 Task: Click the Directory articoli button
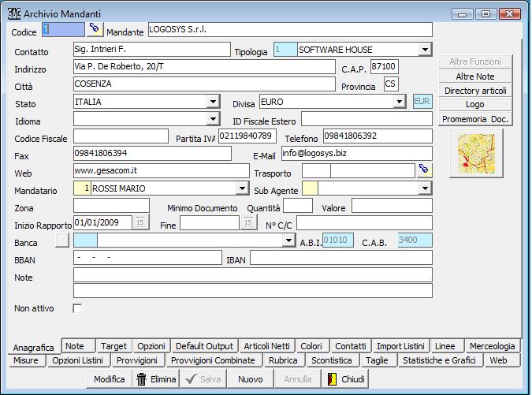click(475, 91)
